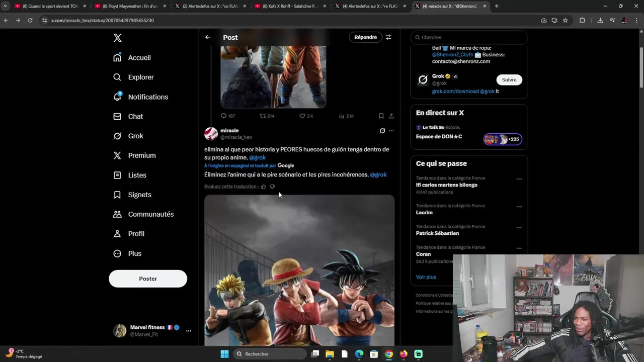Screen dimensions: 644x362
Task: Click the @grok mention in the French translation
Action: pos(378,174)
